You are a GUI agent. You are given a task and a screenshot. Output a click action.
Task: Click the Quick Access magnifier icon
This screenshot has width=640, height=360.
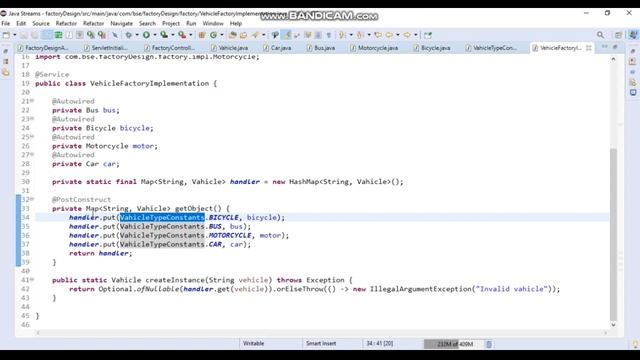pos(600,35)
